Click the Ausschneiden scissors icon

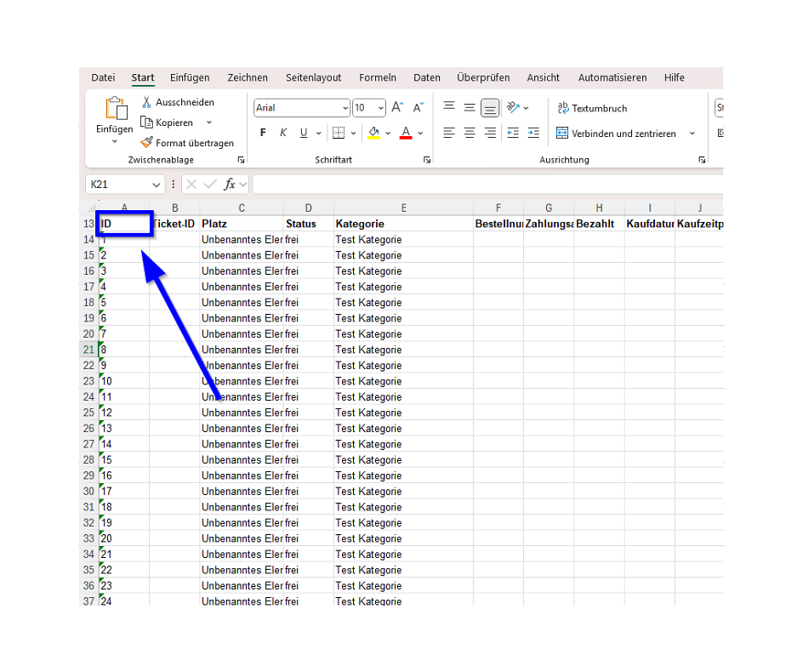[146, 102]
